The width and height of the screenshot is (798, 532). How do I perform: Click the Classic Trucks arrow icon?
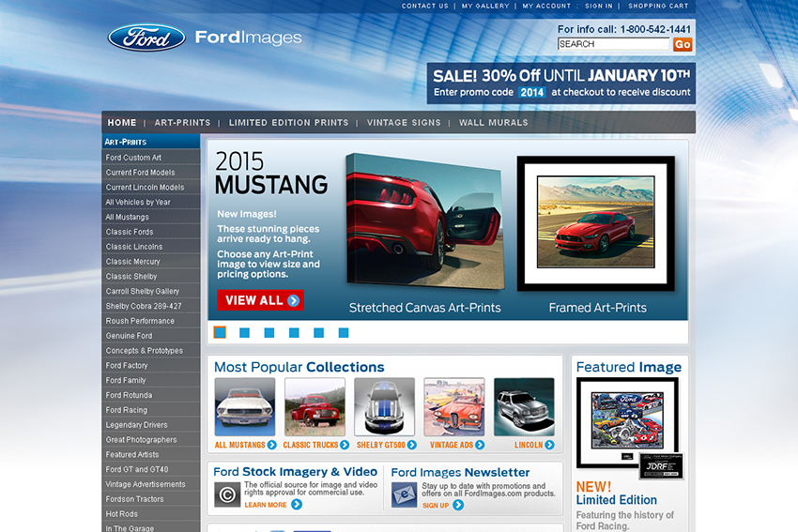coord(345,445)
